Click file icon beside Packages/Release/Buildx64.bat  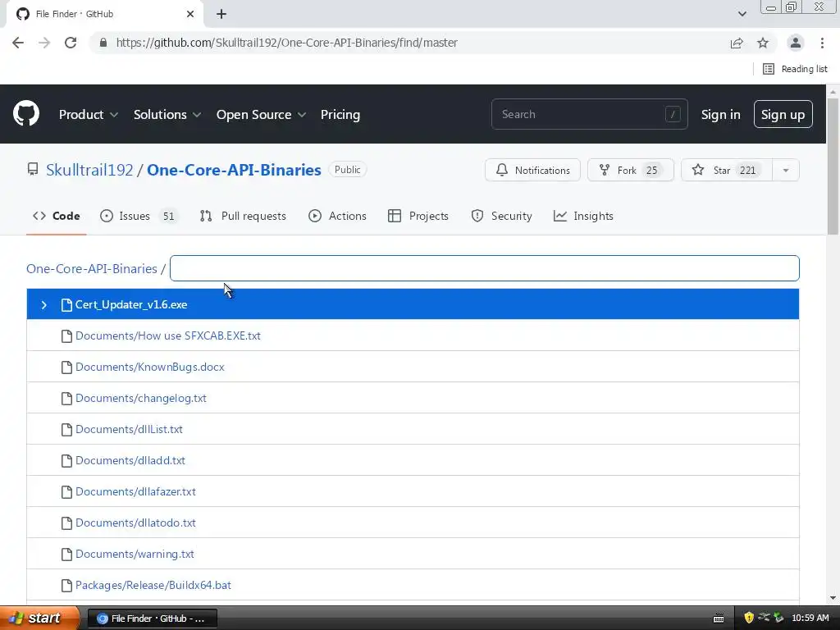(x=66, y=585)
